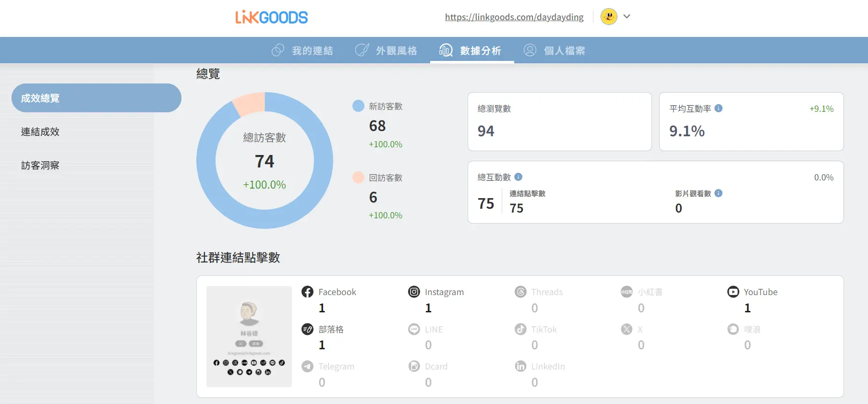This screenshot has height=404, width=868.
Task: Click the Instagram icon
Action: (x=414, y=292)
